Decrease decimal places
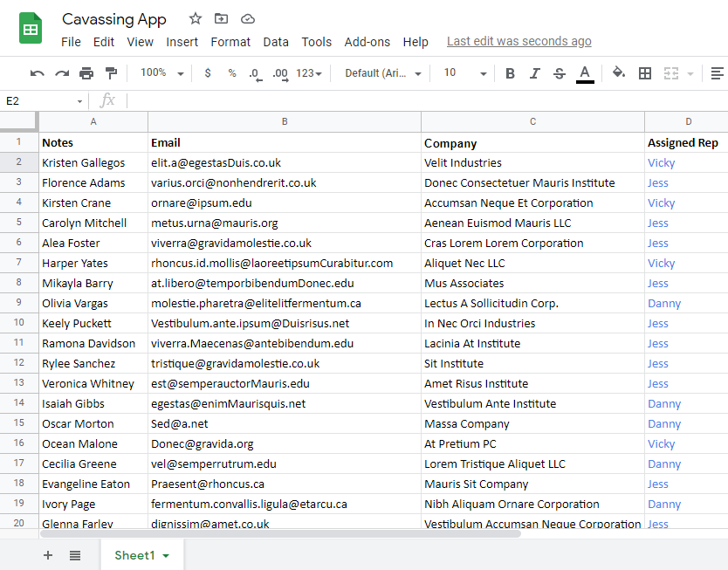The width and height of the screenshot is (728, 570). tap(256, 74)
